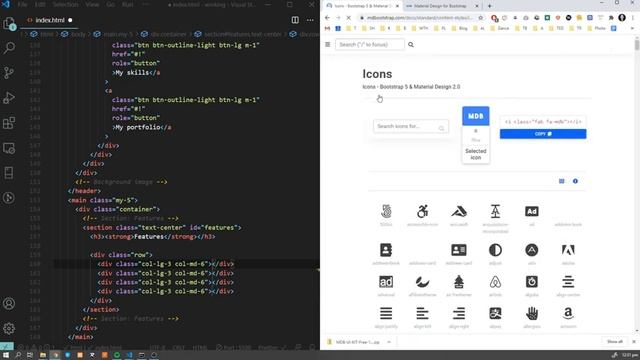Open the Extensions puzzle icon in the browser
This screenshot has height=360, width=640.
611,18
